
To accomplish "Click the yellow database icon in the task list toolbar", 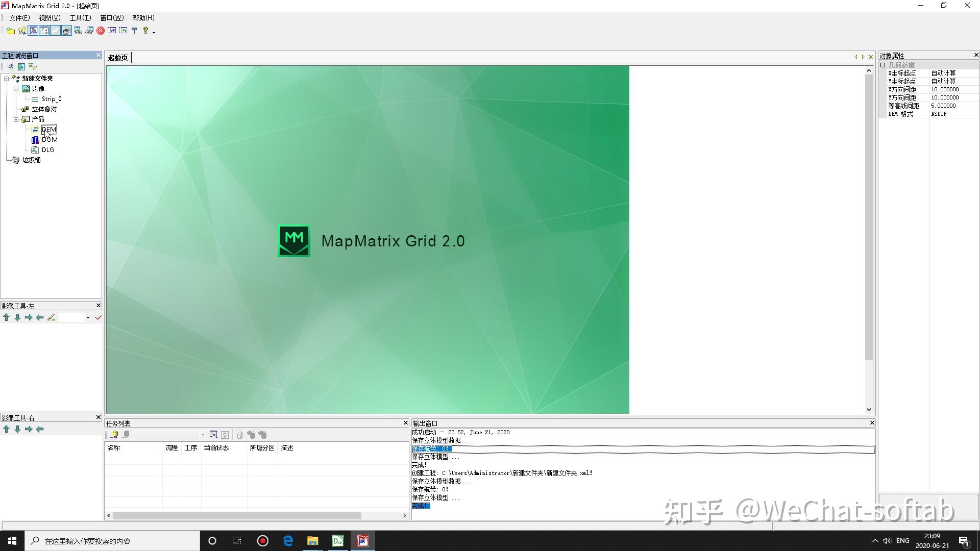I will click(114, 434).
